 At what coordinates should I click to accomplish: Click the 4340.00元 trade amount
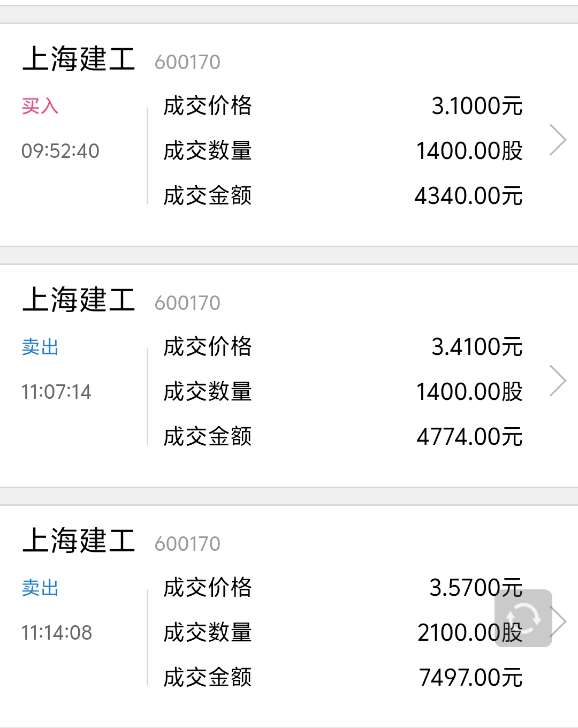click(x=469, y=196)
